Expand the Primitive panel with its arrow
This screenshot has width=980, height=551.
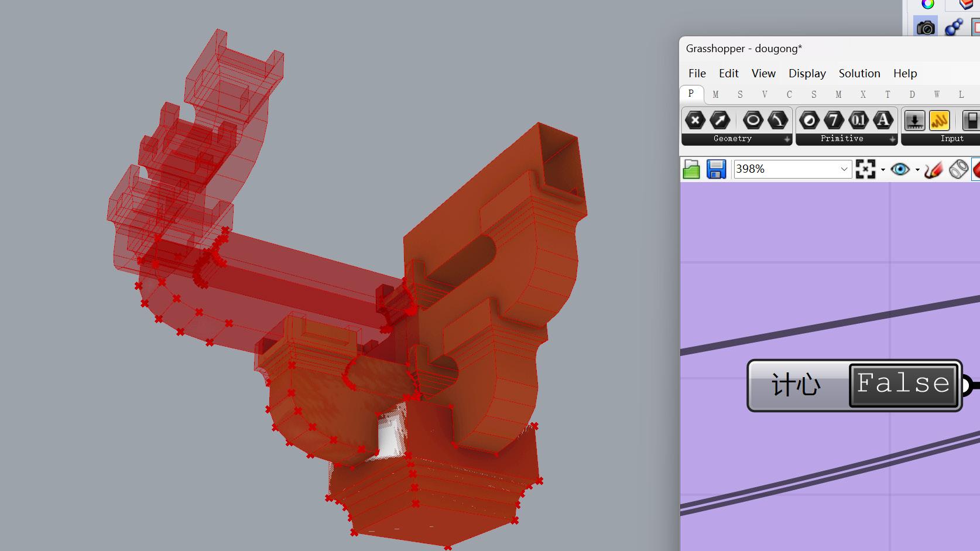892,139
